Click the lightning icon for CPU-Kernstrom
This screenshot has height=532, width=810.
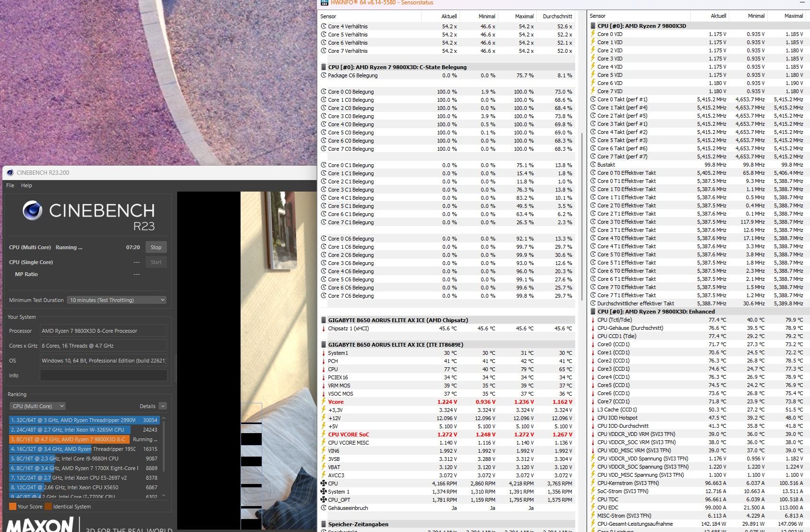click(593, 483)
